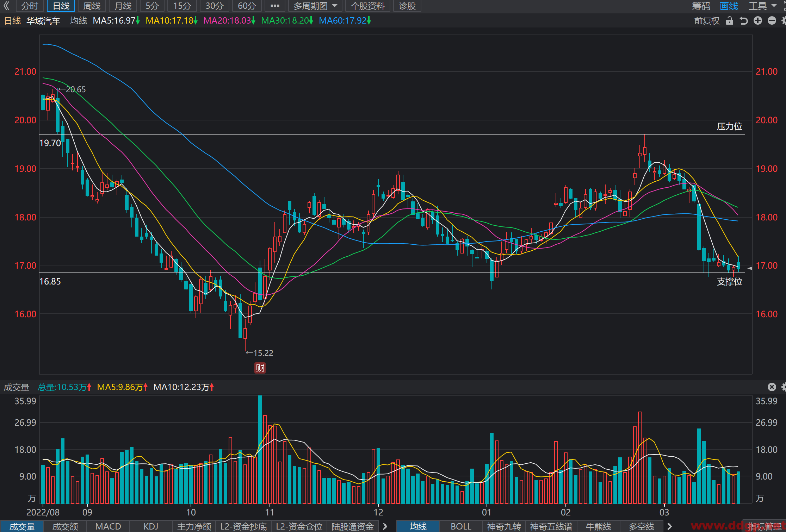Viewport: 786px width, 532px height.
Task: Toggle the 画线 drawing mode
Action: (729, 6)
